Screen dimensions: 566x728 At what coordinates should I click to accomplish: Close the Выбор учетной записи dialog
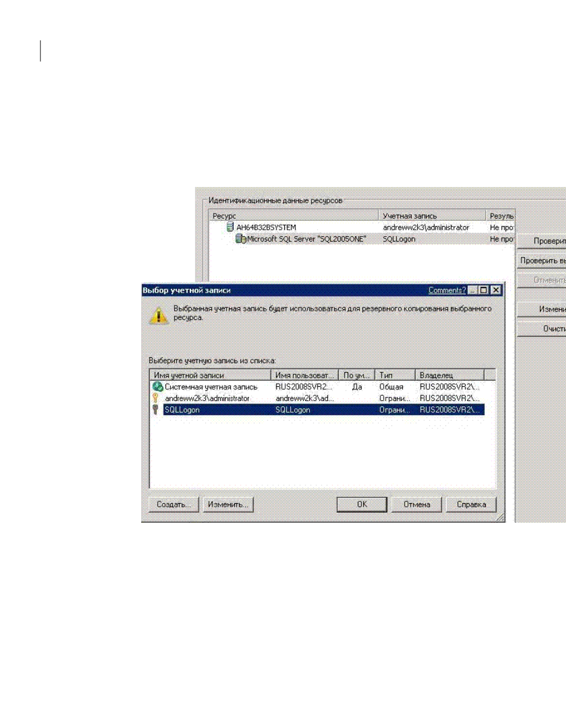point(495,290)
